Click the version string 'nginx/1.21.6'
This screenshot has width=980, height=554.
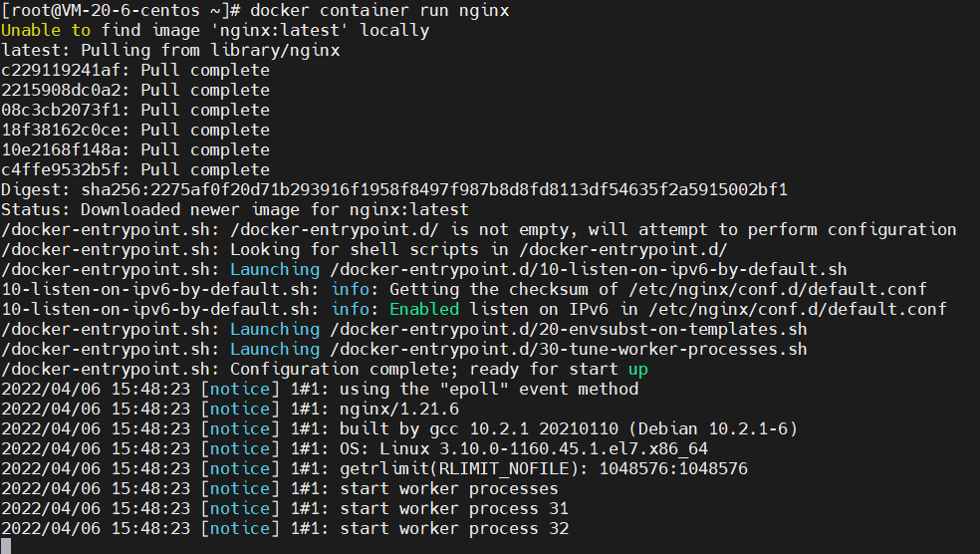399,410
